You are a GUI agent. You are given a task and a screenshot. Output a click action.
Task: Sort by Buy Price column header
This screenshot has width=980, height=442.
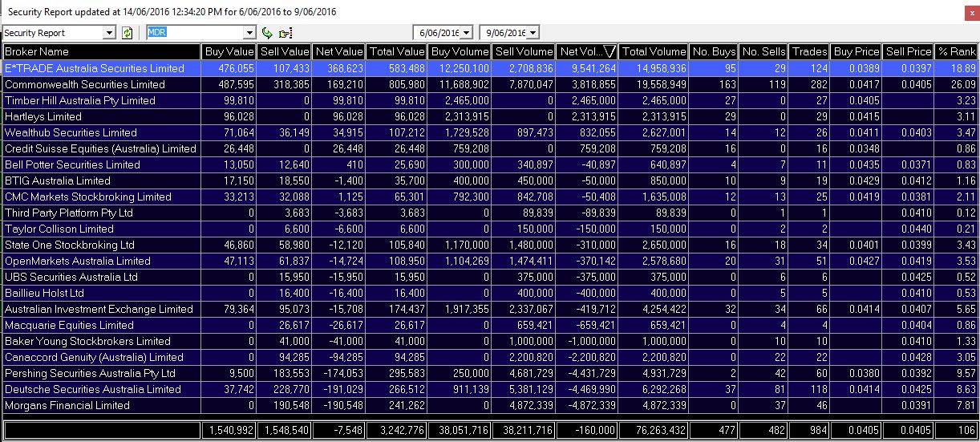tap(856, 51)
